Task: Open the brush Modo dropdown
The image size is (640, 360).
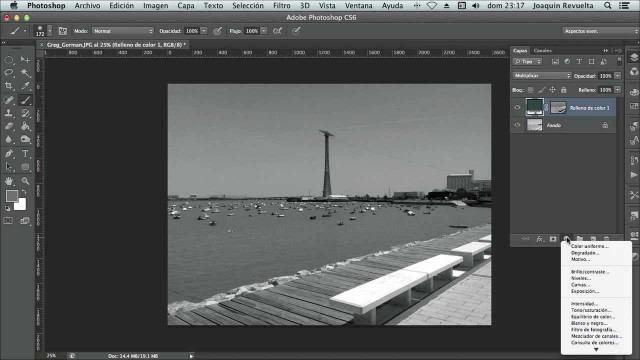Action: pos(123,31)
